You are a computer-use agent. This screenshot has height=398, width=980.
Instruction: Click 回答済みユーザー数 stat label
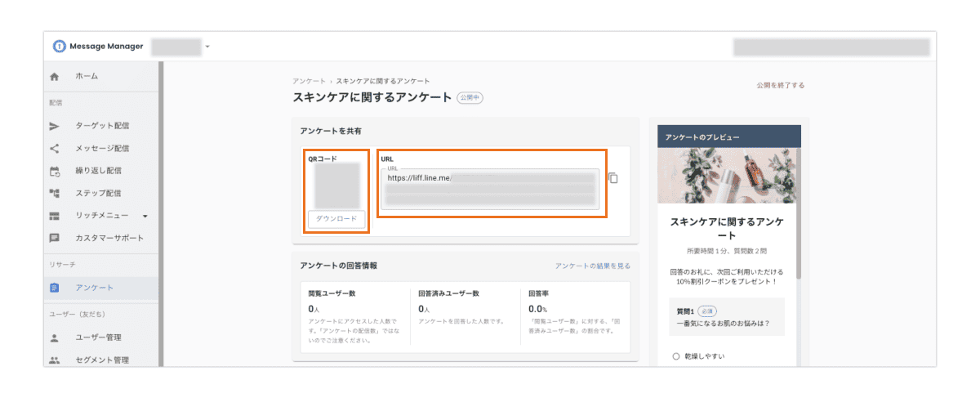(x=448, y=292)
